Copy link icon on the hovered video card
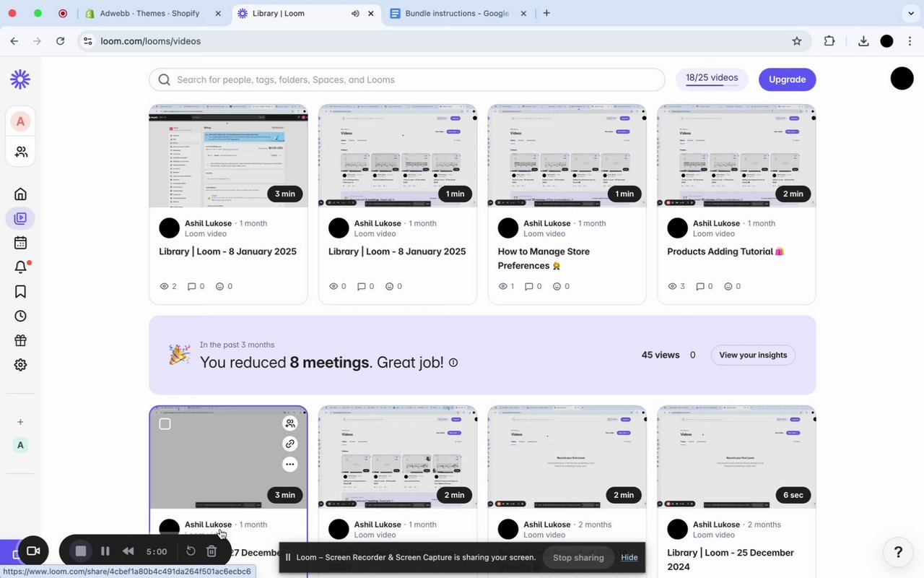Image resolution: width=924 pixels, height=578 pixels. 290,444
